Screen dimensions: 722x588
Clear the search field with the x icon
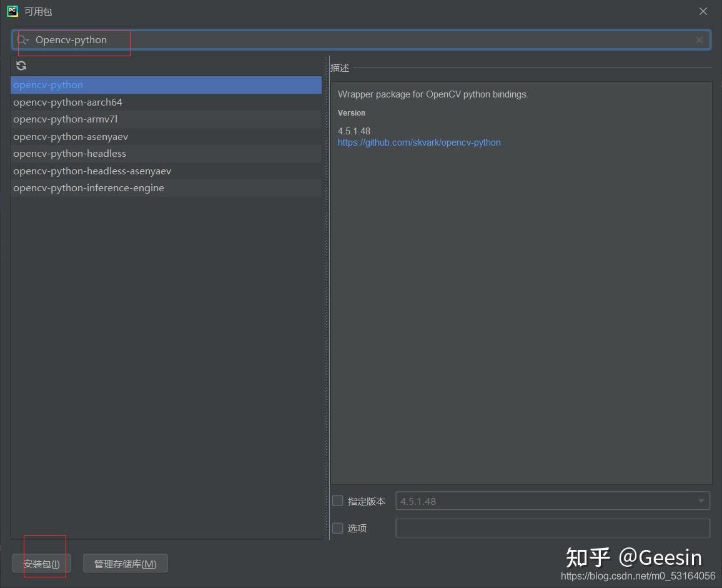699,39
